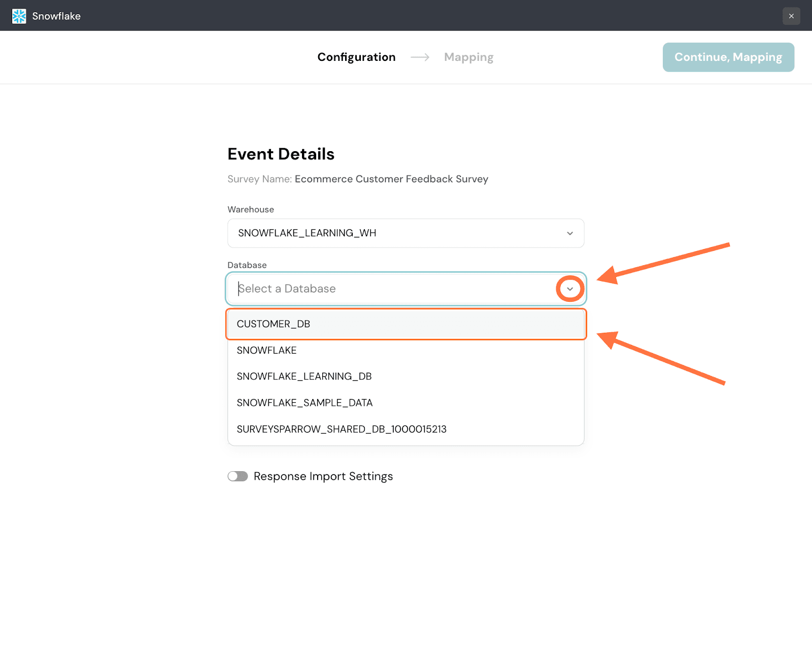
Task: Click the Response Import Settings label
Action: pyautogui.click(x=323, y=476)
